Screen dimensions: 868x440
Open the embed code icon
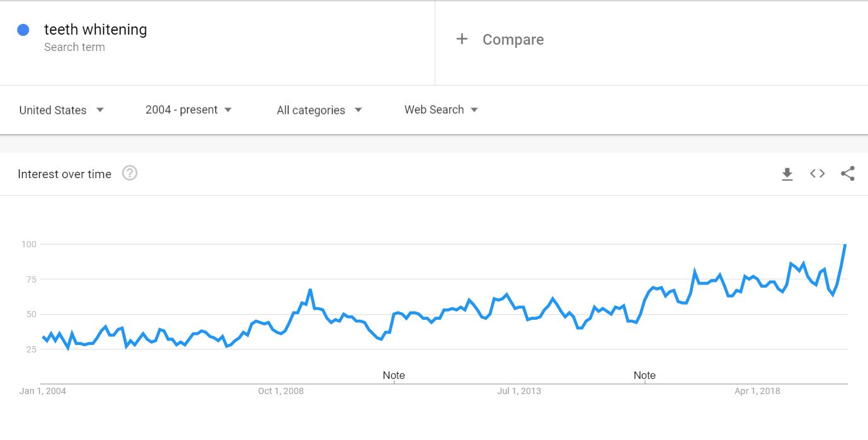point(817,174)
